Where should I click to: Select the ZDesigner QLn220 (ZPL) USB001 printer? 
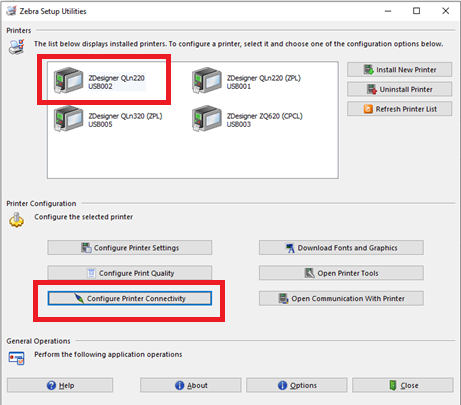tap(247, 81)
